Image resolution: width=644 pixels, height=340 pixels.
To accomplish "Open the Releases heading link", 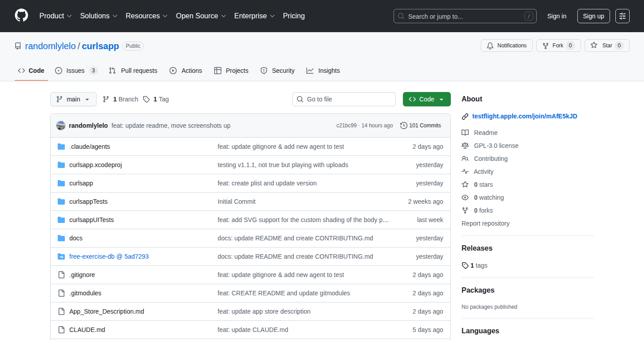I will tap(477, 248).
